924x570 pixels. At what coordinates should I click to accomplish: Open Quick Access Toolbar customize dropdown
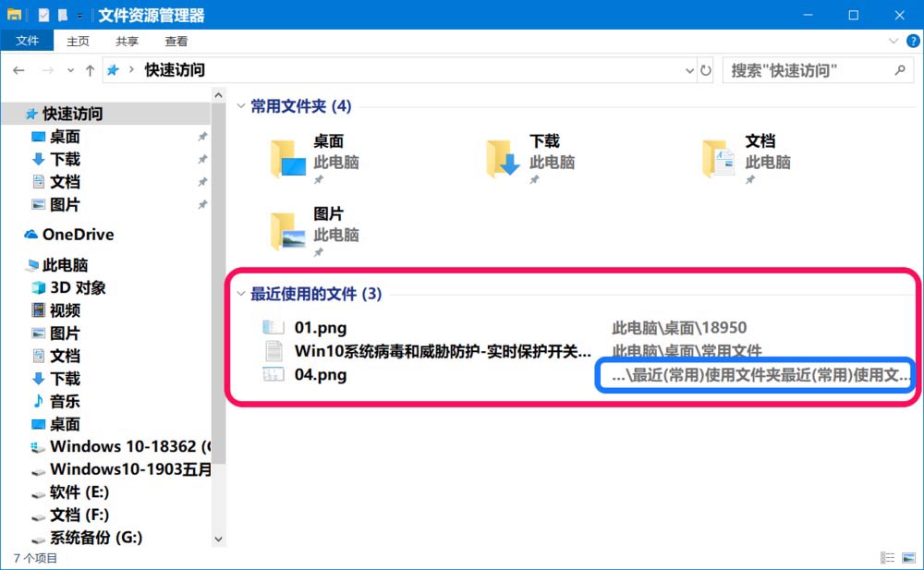coord(79,16)
